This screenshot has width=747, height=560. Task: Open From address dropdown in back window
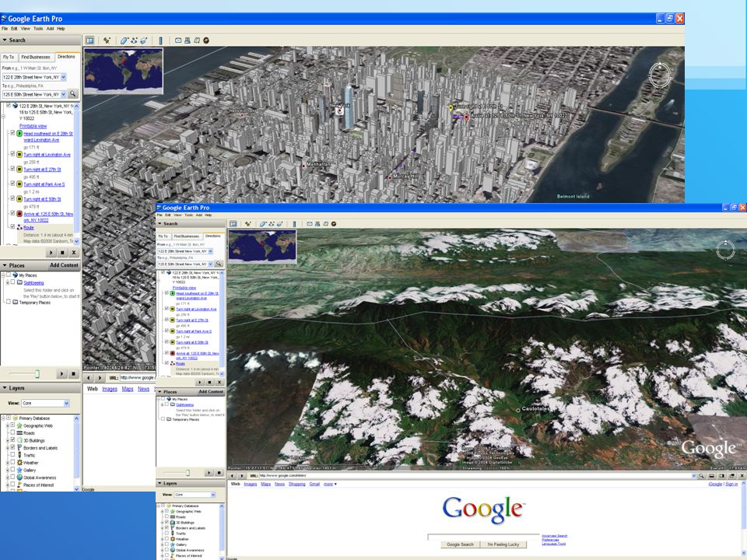(63, 77)
